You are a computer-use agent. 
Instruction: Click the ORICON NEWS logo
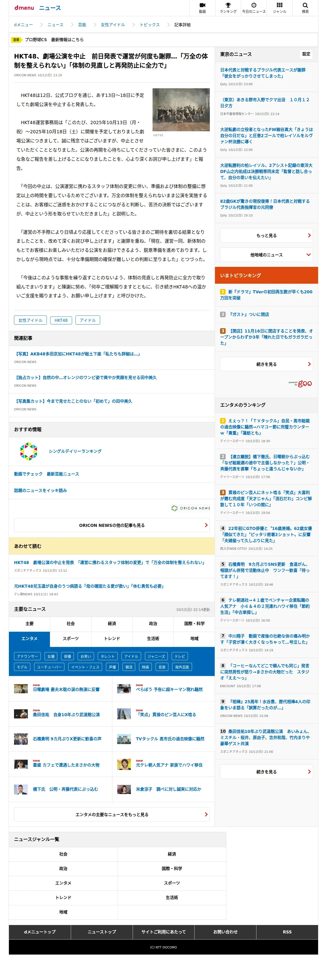(190, 508)
